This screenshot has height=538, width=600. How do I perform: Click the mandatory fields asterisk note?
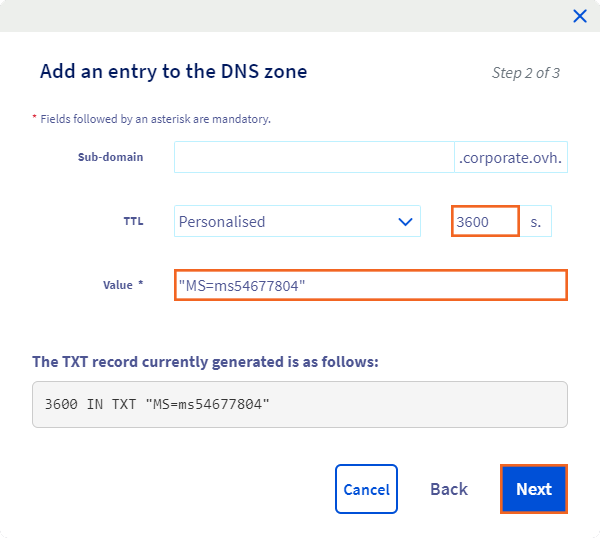coord(152,119)
